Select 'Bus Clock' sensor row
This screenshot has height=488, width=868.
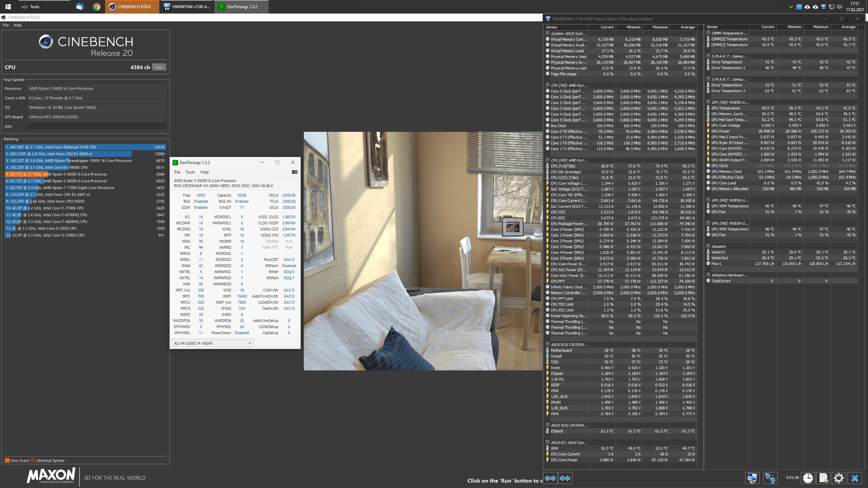coord(621,126)
